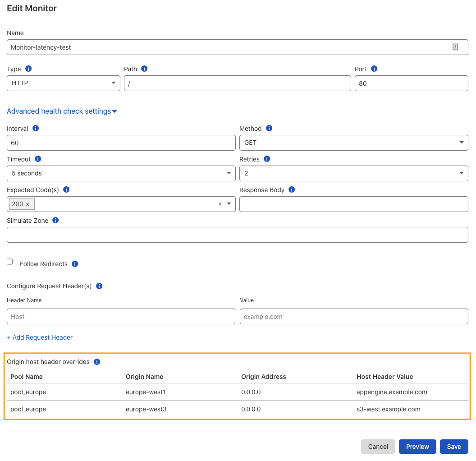Click the Simulate Zone input field
The image size is (476, 461).
238,235
